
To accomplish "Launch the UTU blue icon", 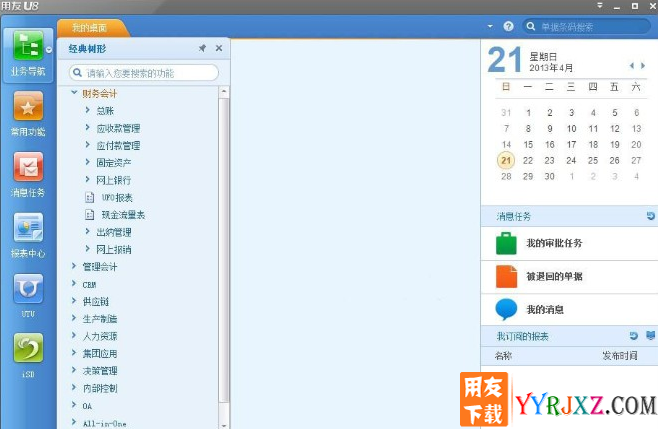I will coord(28,289).
